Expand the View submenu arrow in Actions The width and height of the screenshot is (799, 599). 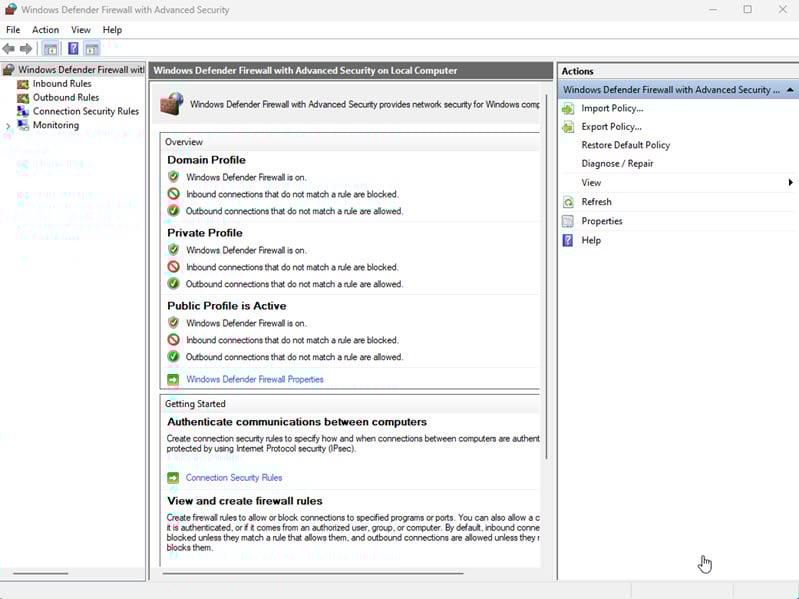[x=790, y=183]
